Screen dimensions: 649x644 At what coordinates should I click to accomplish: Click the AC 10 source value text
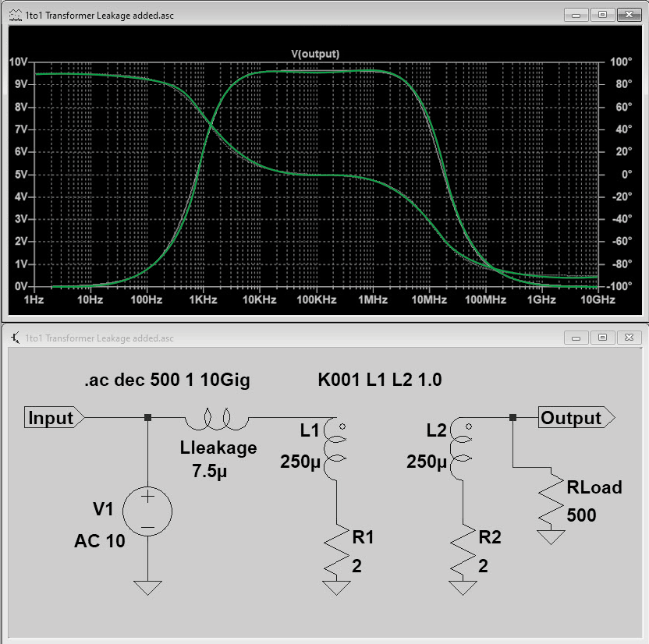tap(99, 540)
